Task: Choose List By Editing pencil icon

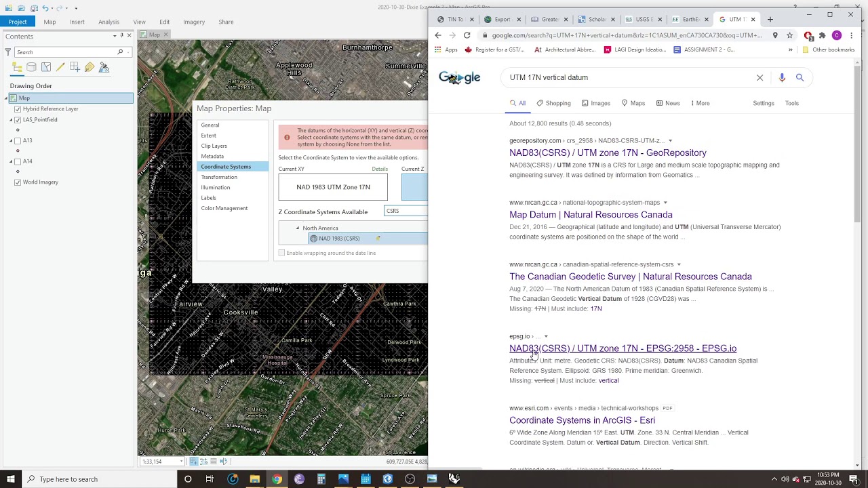Action: 60,67
